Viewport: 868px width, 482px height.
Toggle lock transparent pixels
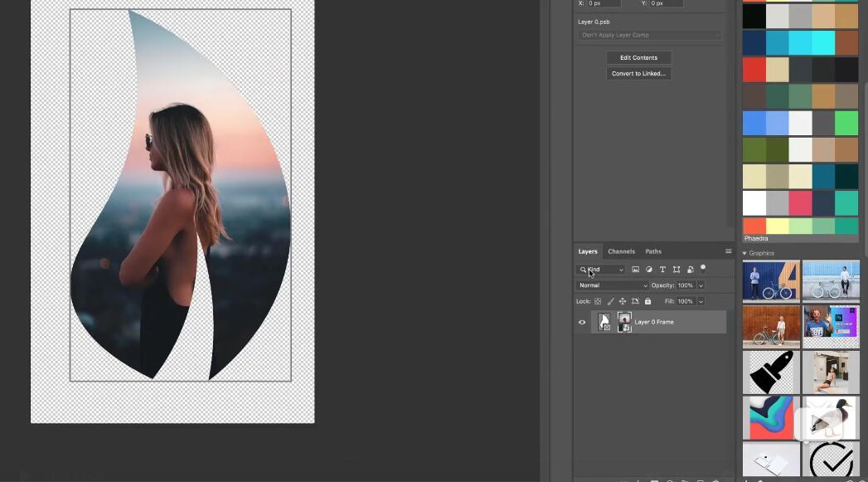(x=598, y=301)
